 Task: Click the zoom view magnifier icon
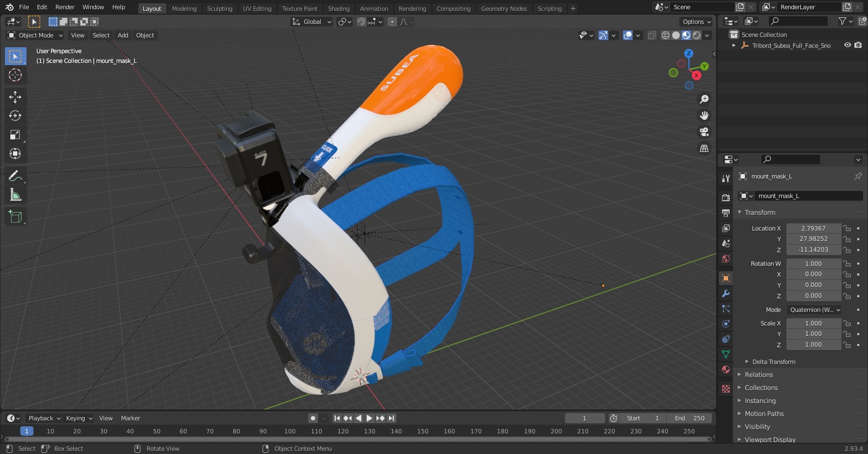[704, 99]
